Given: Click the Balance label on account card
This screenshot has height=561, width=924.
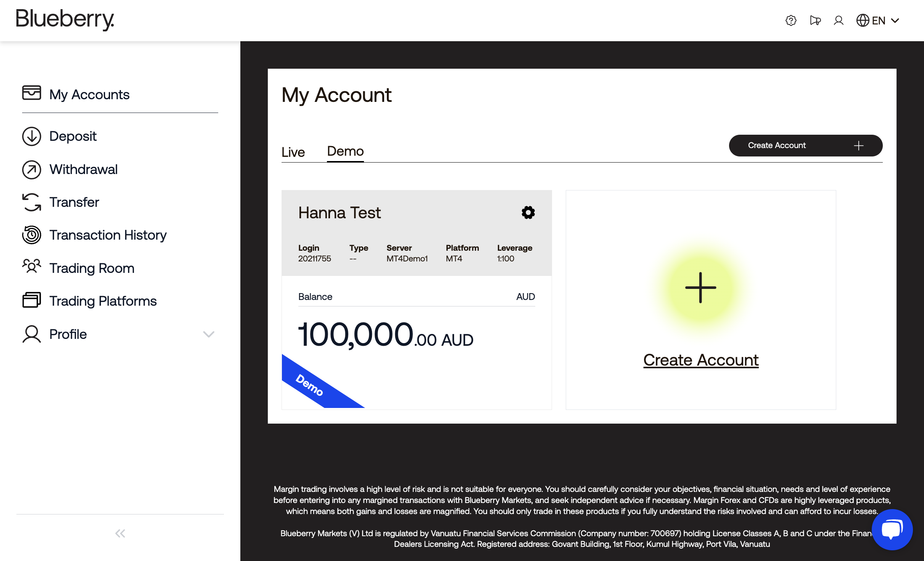Looking at the screenshot, I should point(315,297).
